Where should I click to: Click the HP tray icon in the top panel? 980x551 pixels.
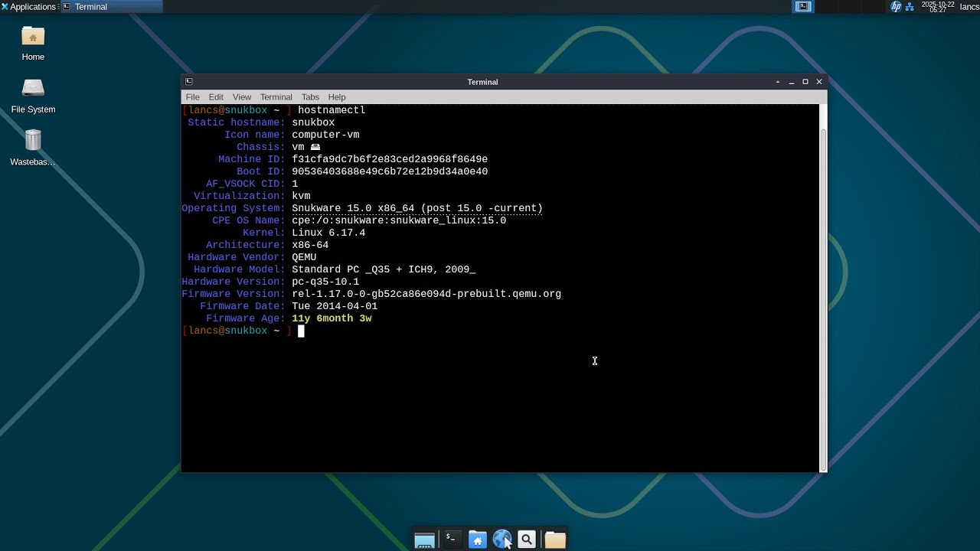(896, 7)
